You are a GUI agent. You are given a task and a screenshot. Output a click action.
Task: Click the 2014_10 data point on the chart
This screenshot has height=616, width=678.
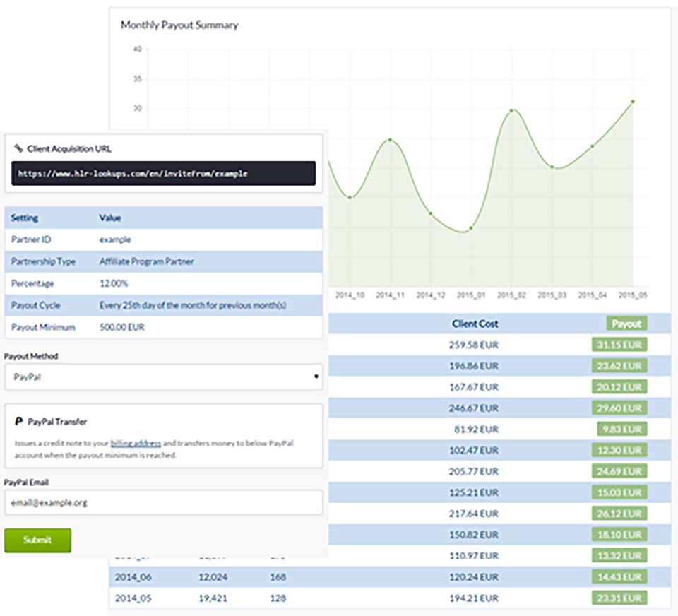click(350, 197)
